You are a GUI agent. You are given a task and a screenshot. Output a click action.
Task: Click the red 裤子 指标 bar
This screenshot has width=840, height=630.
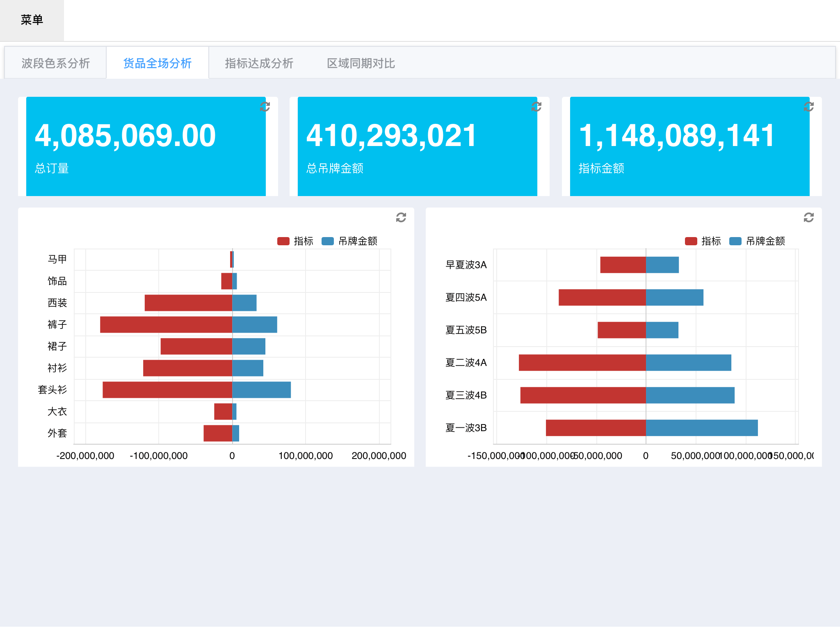click(x=166, y=324)
